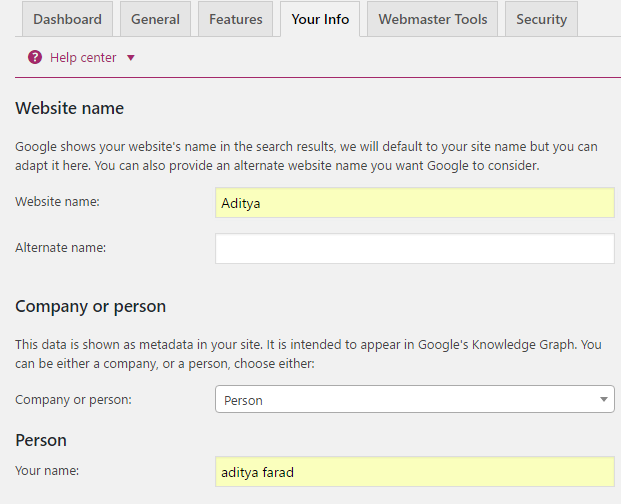
Task: Open the Help center link text
Action: (x=83, y=58)
